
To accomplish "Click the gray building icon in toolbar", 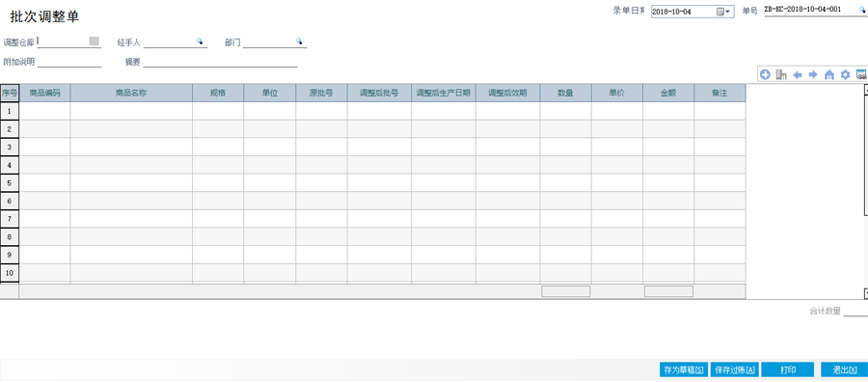I will (781, 74).
